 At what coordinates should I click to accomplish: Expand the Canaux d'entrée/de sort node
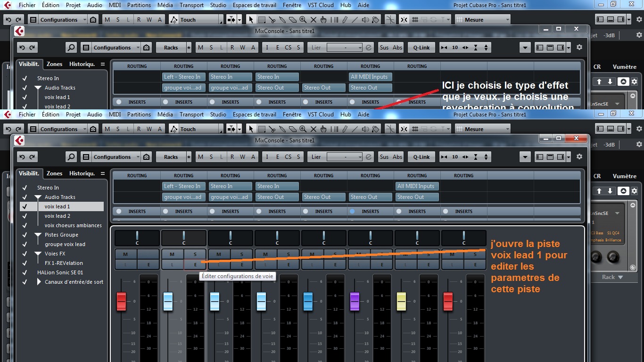coord(39,282)
